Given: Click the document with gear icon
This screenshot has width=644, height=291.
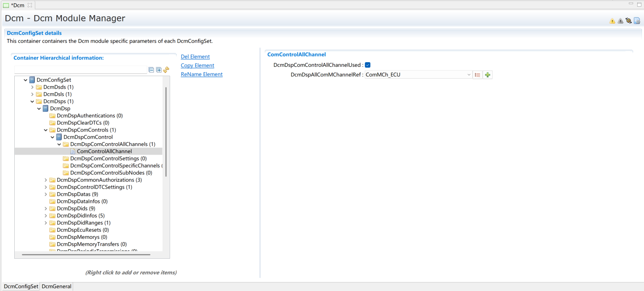Looking at the screenshot, I should click(637, 21).
